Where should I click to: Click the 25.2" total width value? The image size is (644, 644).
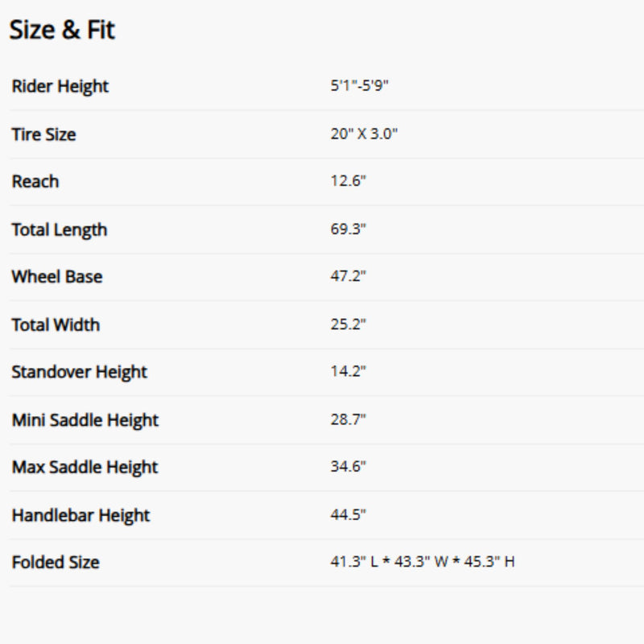click(x=348, y=324)
